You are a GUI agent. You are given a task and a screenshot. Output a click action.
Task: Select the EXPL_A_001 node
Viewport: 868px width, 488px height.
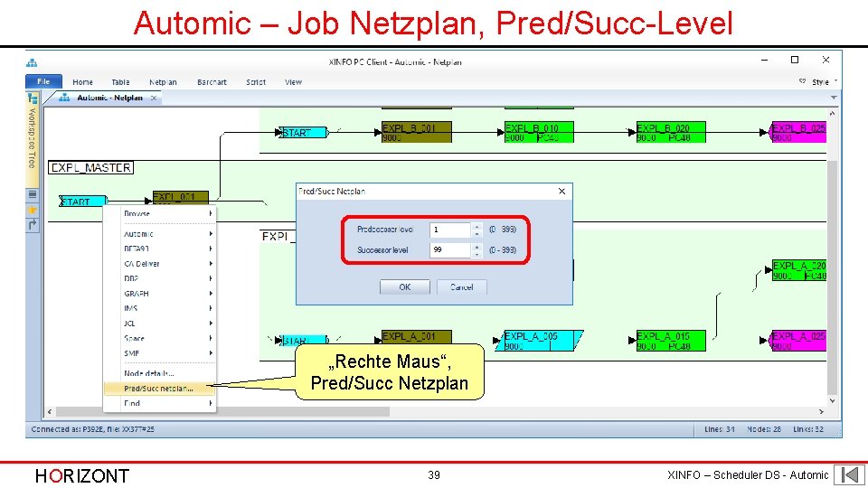417,336
